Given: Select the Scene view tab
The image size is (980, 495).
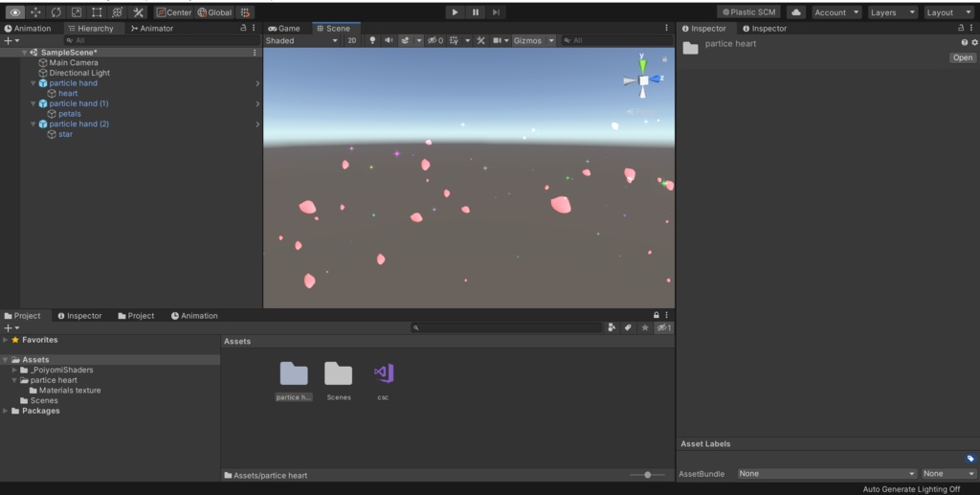Looking at the screenshot, I should [334, 28].
